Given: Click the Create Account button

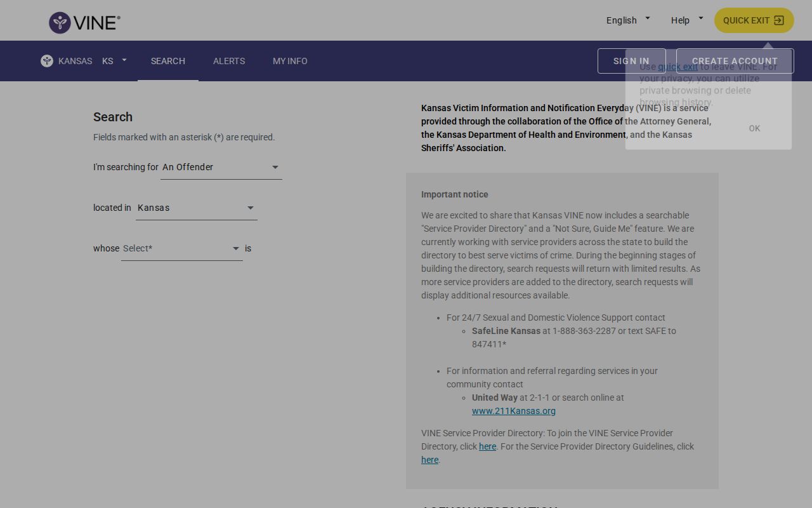Looking at the screenshot, I should pos(735,61).
